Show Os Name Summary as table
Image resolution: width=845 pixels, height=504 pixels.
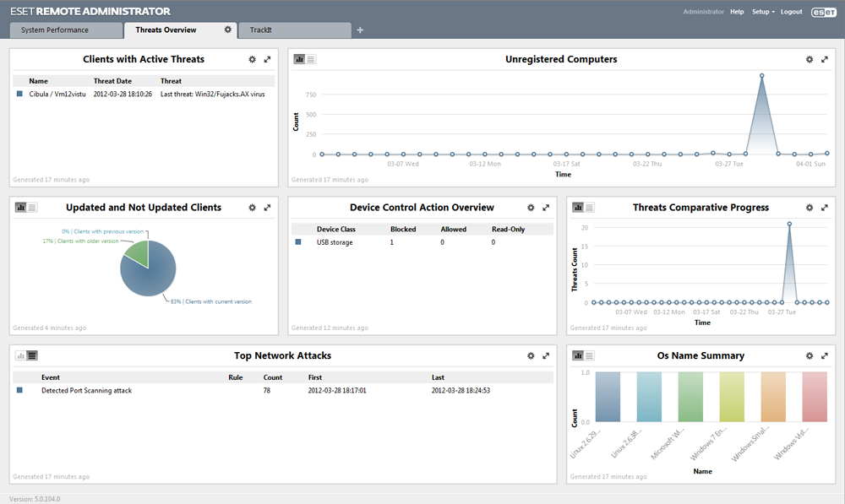coord(590,355)
